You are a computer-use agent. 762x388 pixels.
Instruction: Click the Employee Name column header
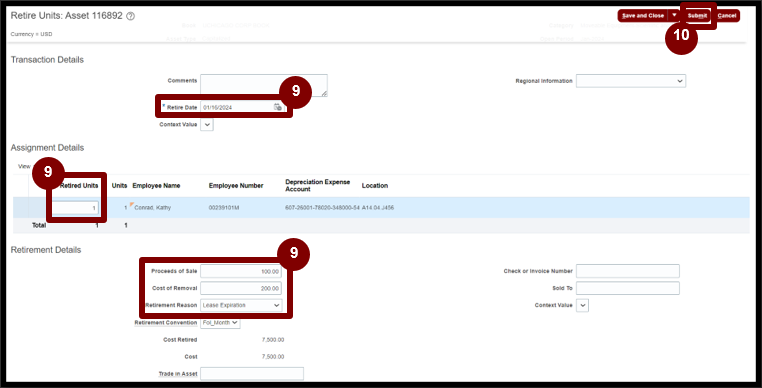(x=156, y=186)
